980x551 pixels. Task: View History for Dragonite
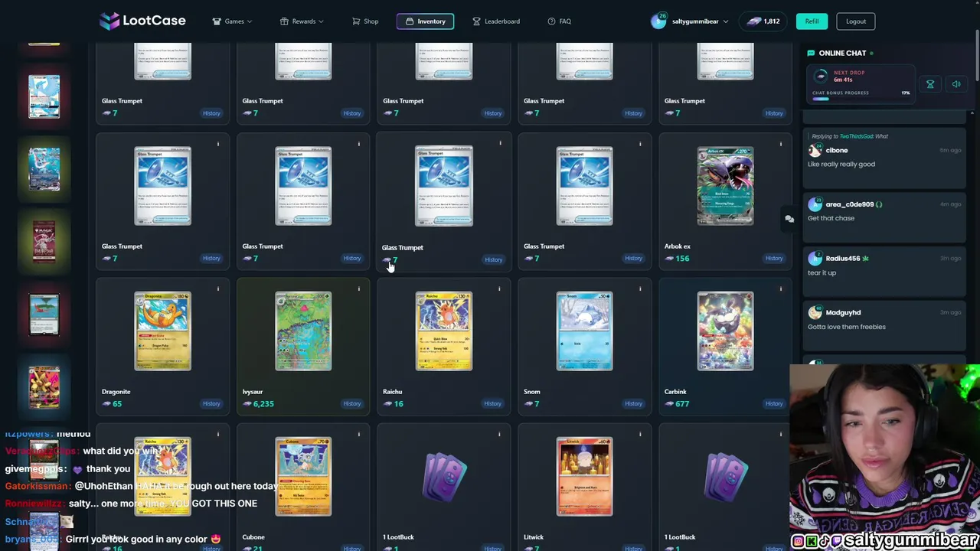point(211,404)
